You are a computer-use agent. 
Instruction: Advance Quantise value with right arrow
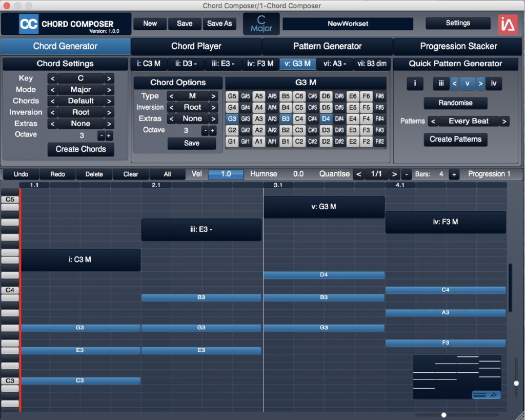[394, 174]
